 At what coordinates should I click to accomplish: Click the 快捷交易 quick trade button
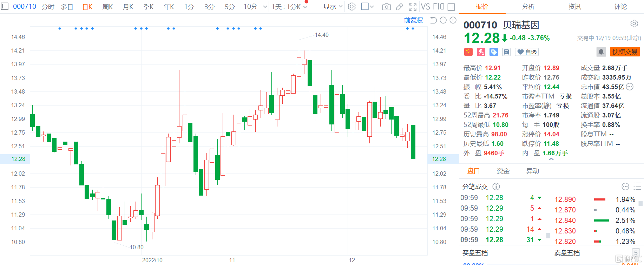(x=625, y=52)
